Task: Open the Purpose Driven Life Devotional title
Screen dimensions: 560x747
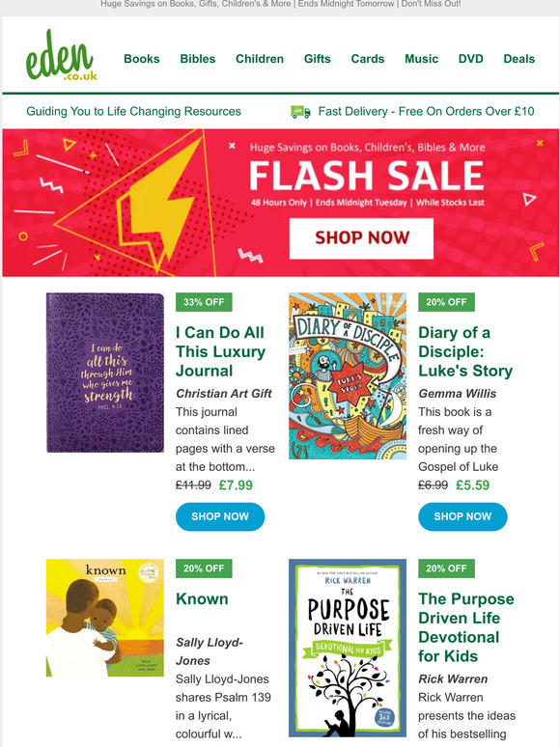Action: coord(466,627)
